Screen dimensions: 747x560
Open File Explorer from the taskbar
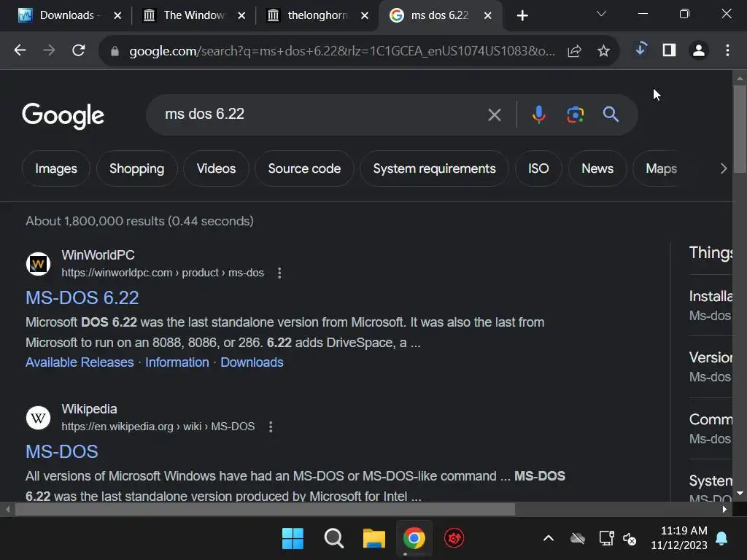click(x=374, y=539)
